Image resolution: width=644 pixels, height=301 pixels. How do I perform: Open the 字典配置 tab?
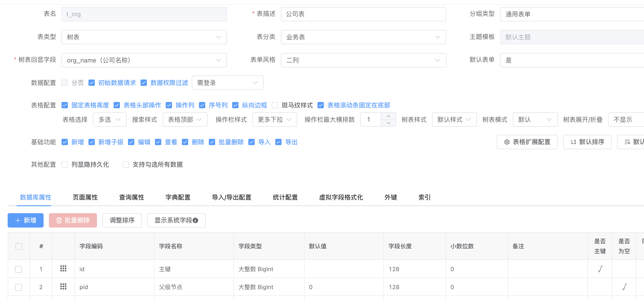pos(178,197)
